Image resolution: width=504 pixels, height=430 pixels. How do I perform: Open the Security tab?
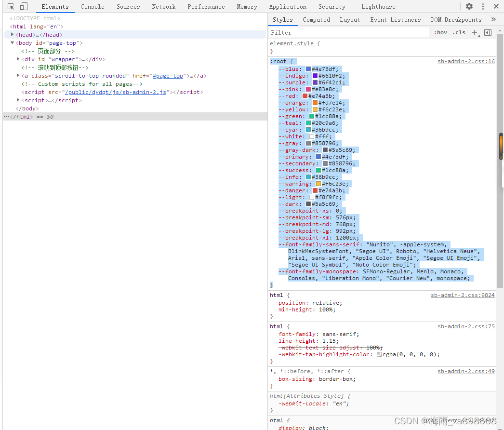point(332,7)
